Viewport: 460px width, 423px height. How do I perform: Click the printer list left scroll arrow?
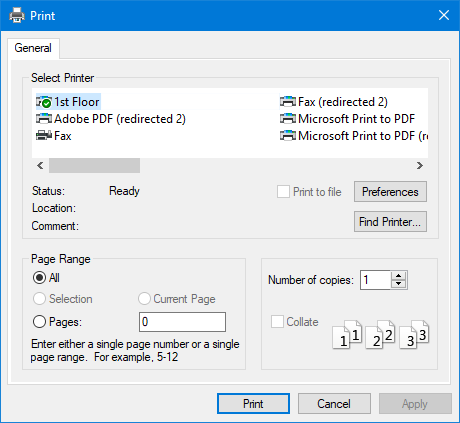coord(40,166)
